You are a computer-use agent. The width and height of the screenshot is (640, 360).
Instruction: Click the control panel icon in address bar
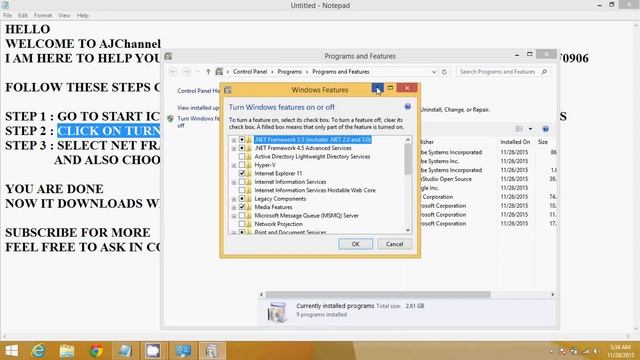click(x=219, y=72)
